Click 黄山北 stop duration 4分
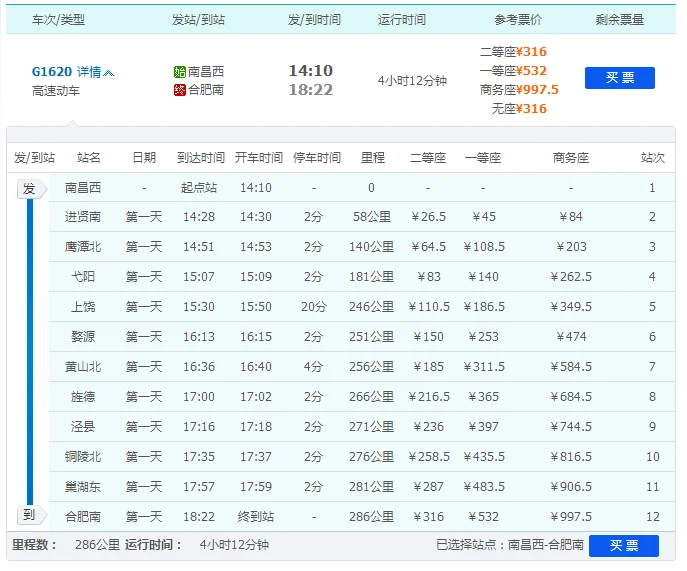Viewport: 687px width, 571px height. pyautogui.click(x=314, y=367)
